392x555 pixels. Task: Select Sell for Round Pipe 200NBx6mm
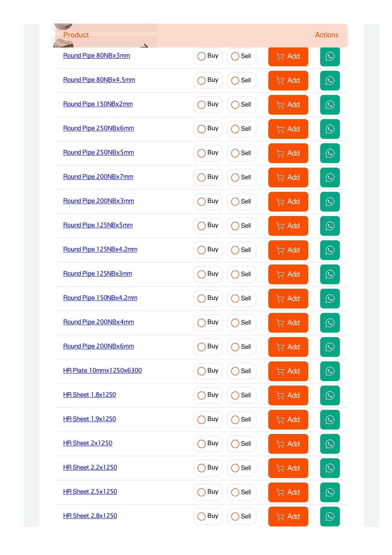[x=242, y=347]
